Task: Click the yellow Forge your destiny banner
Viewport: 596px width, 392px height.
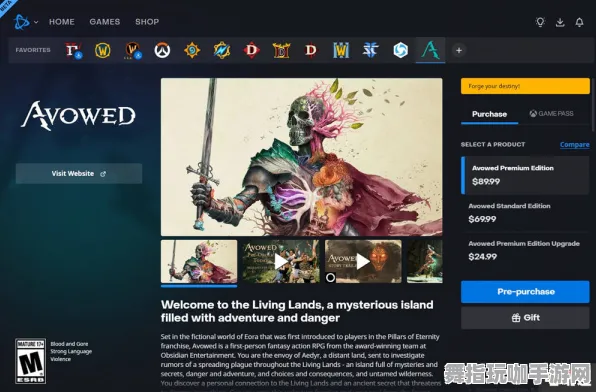Action: coord(525,86)
